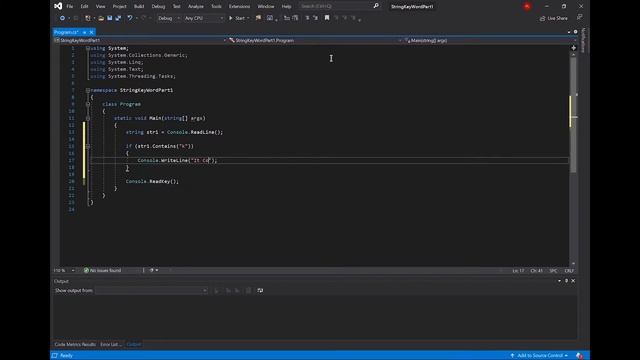The width and height of the screenshot is (640, 360).
Task: Collapse the Main method block
Action: pos(88,118)
